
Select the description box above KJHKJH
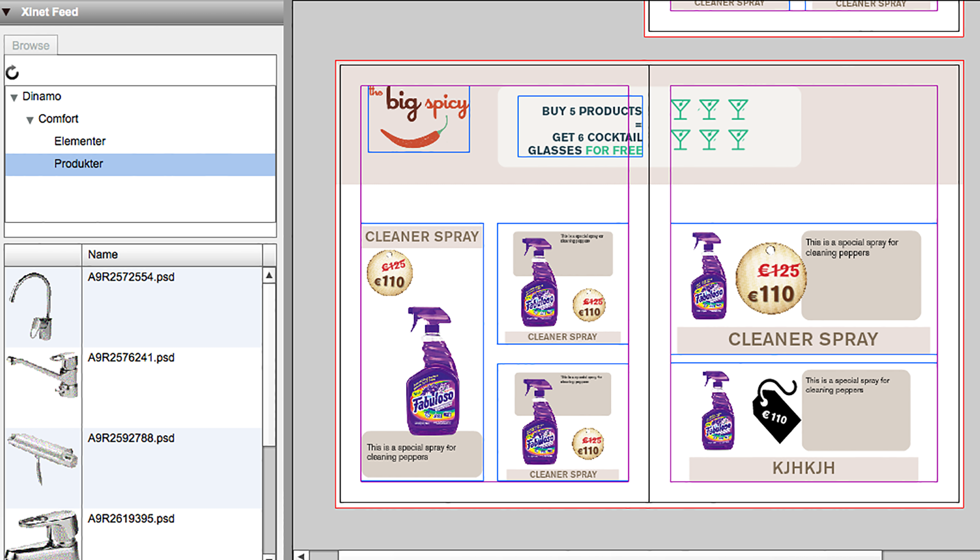pos(856,410)
